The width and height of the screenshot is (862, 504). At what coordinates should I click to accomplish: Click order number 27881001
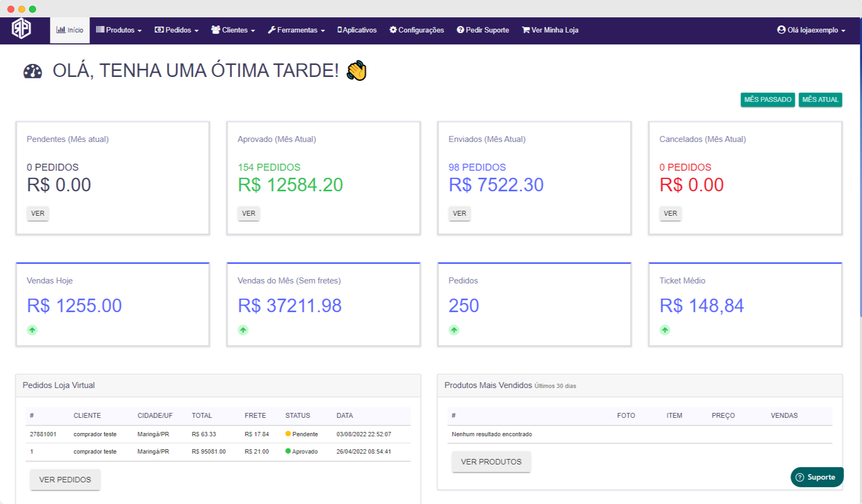43,434
